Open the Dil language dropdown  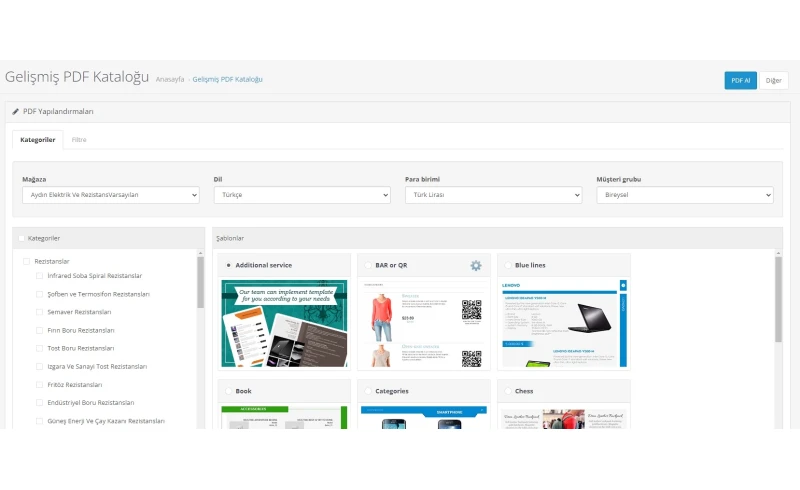pos(302,195)
